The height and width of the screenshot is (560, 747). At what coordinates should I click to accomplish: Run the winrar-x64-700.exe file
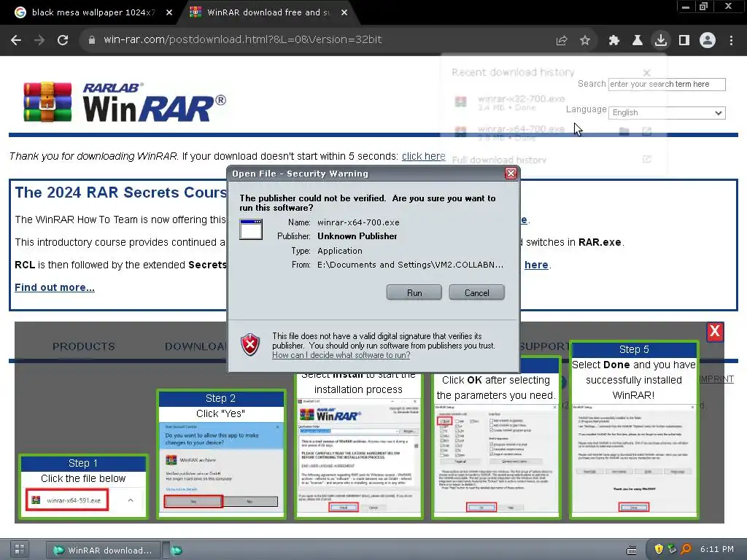coord(414,293)
